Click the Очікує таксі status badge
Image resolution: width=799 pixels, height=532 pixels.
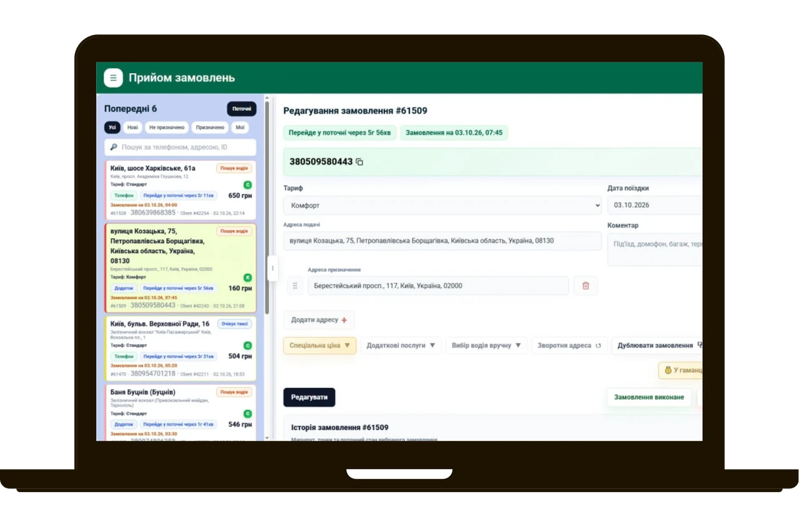(x=235, y=324)
